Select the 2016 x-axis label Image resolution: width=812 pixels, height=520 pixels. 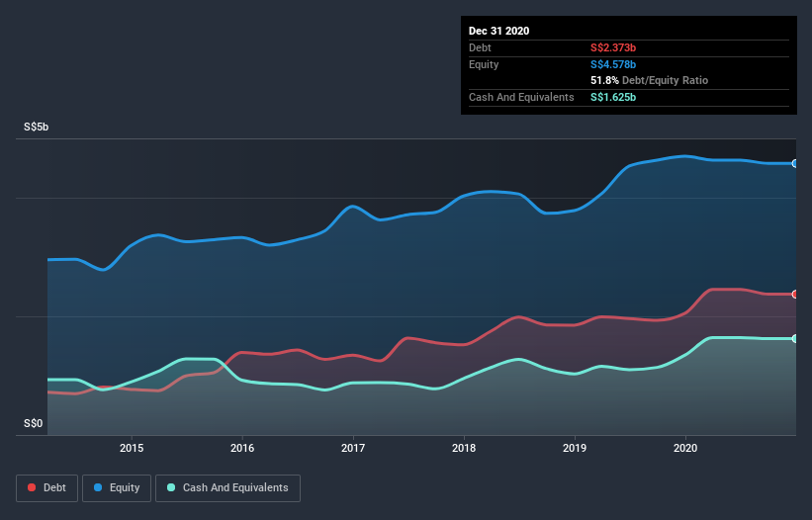click(x=242, y=448)
